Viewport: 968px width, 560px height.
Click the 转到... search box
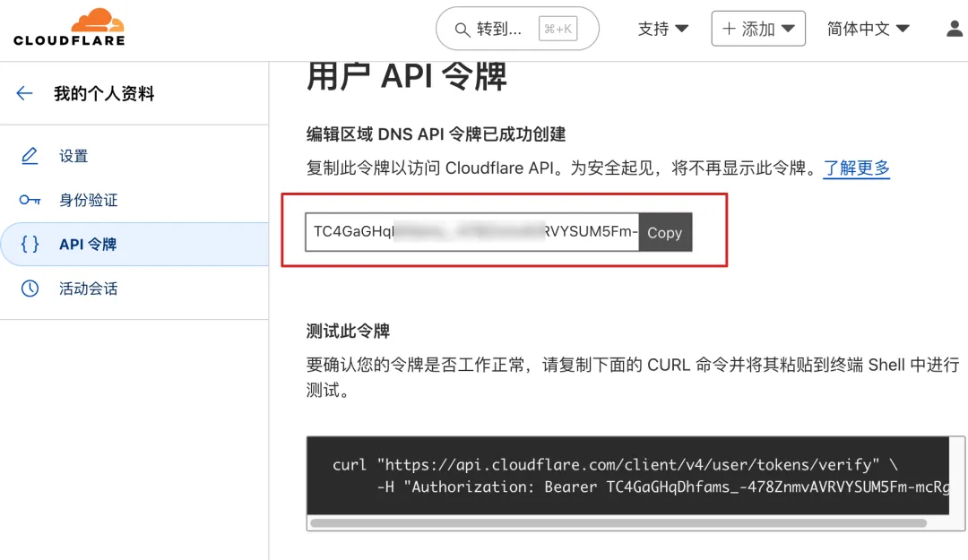coord(517,29)
